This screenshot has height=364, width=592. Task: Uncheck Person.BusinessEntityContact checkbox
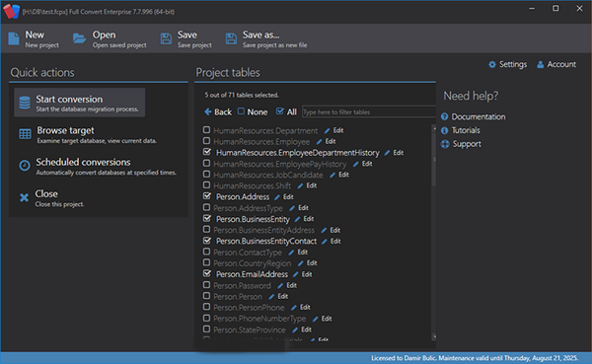[x=206, y=240]
